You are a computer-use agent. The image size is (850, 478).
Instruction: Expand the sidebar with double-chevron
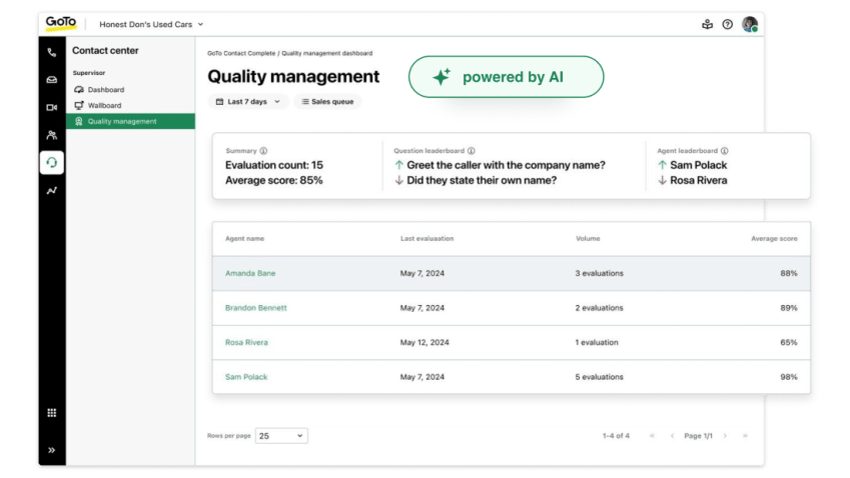51,450
